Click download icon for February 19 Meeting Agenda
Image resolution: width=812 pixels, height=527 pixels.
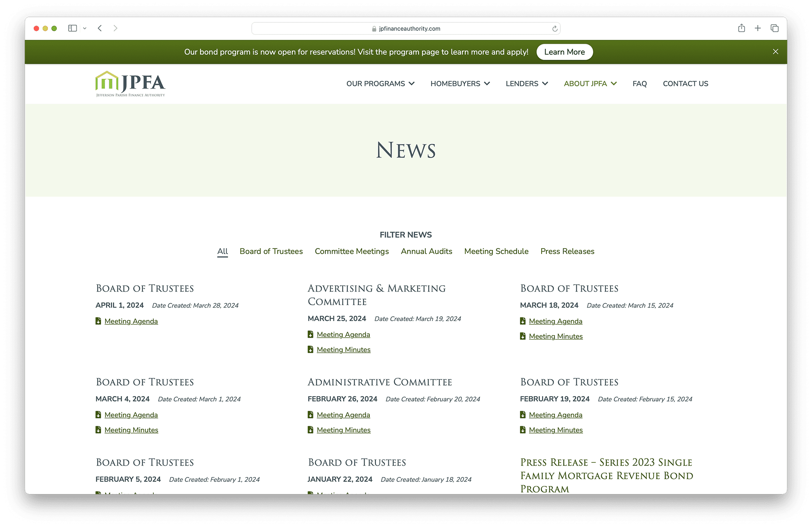pyautogui.click(x=523, y=415)
